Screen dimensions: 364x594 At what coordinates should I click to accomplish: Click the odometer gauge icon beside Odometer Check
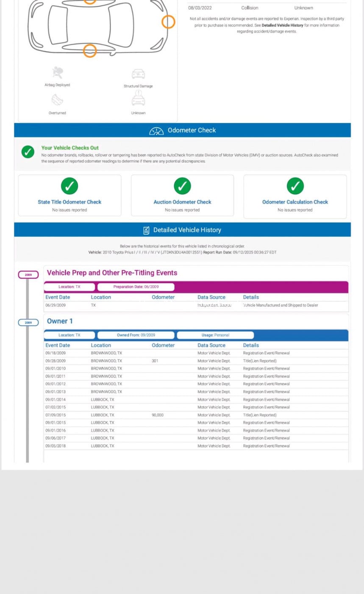(x=156, y=131)
